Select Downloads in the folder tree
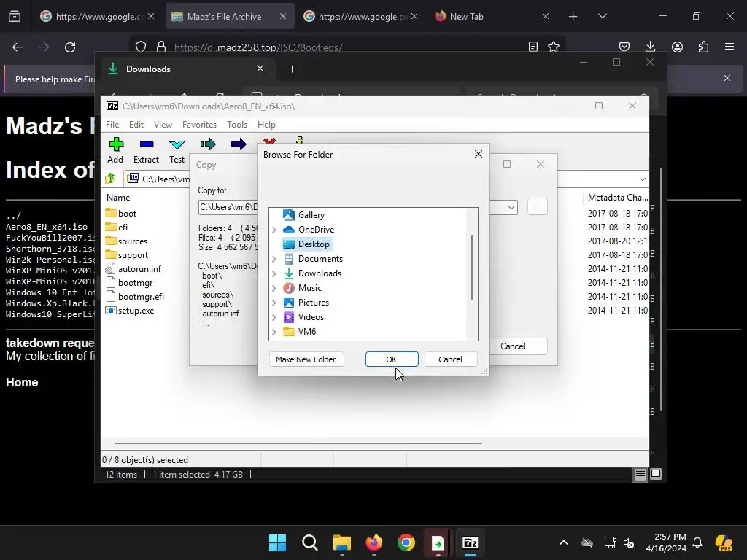This screenshot has width=747, height=560. pyautogui.click(x=320, y=273)
